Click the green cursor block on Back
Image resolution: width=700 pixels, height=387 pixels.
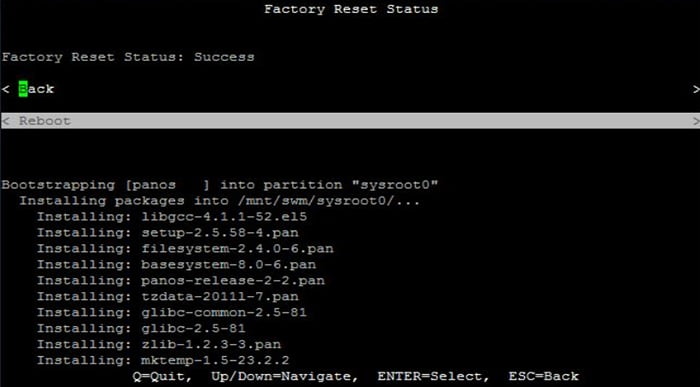[x=23, y=89]
